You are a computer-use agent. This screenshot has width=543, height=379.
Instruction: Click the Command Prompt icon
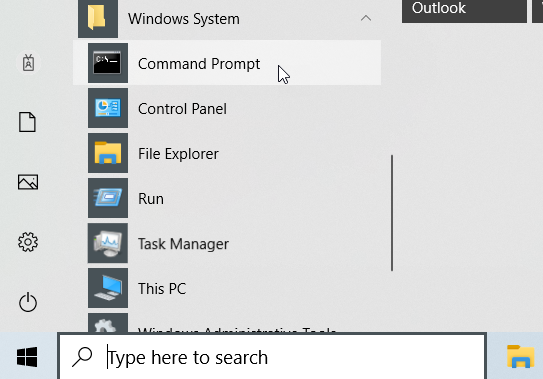108,63
